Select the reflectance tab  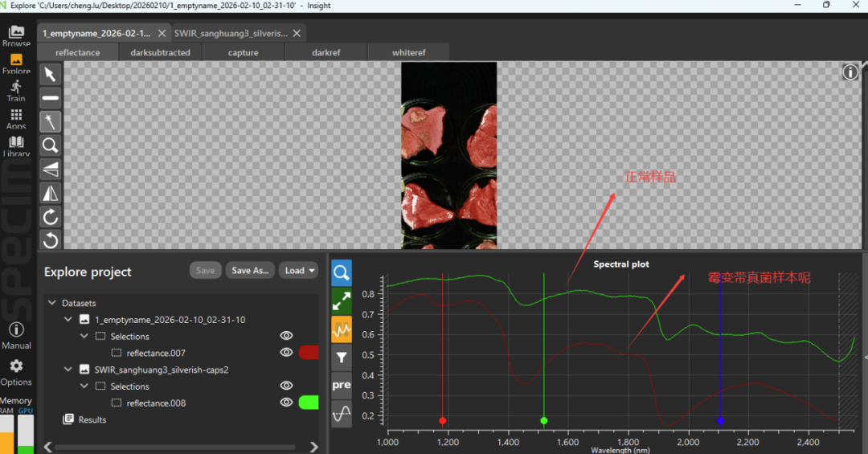pos(77,52)
